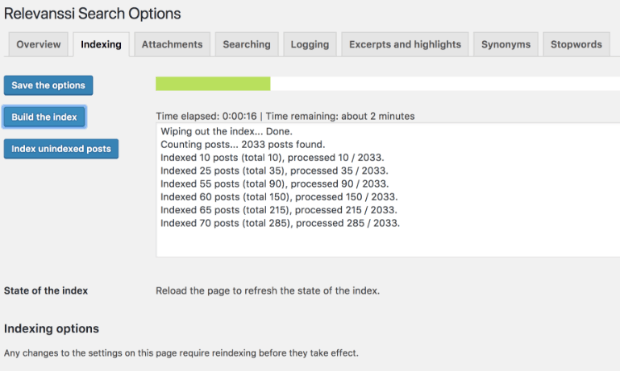Click inside the indexing log text area
This screenshot has height=371, width=620.
[x=388, y=190]
